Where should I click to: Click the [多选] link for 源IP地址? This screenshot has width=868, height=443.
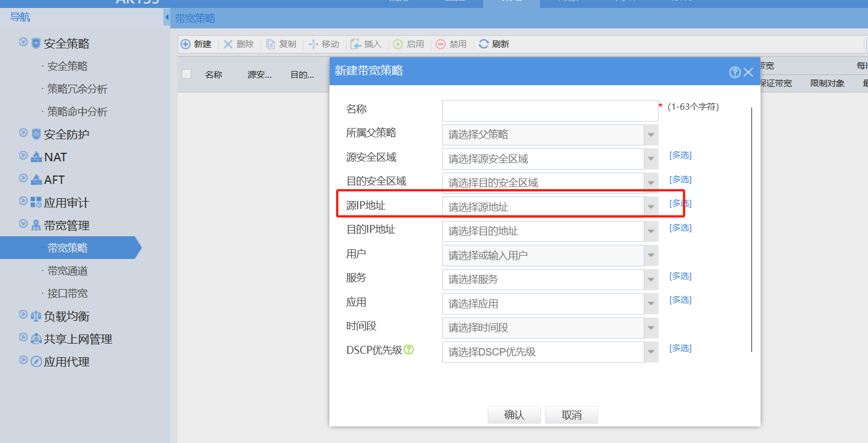[x=680, y=203]
